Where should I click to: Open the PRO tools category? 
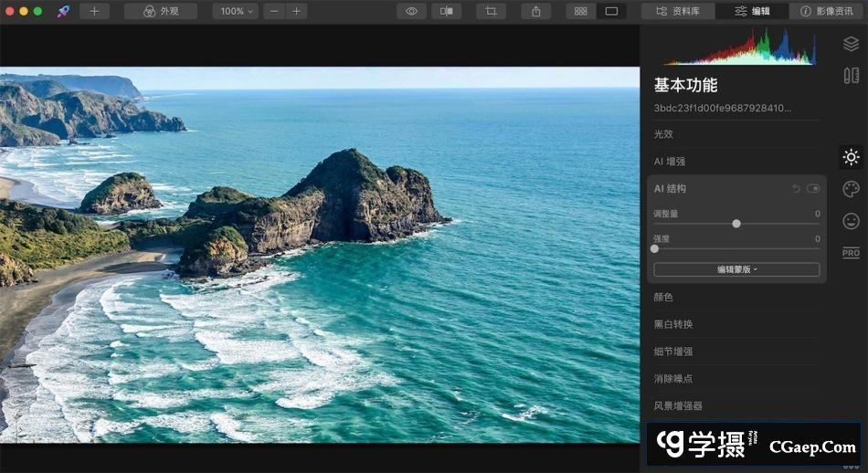(x=851, y=253)
